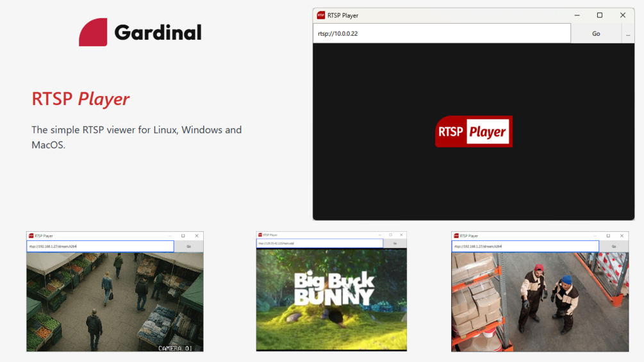Image resolution: width=644 pixels, height=362 pixels.
Task: Click the Big Buck Bunny title text in the video
Action: point(334,289)
